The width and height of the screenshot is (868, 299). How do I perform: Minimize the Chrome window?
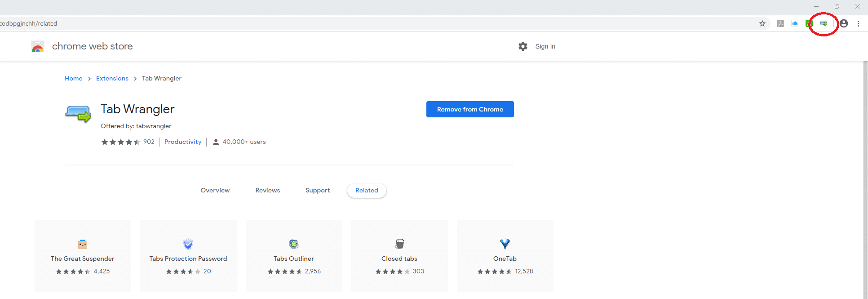pos(816,6)
